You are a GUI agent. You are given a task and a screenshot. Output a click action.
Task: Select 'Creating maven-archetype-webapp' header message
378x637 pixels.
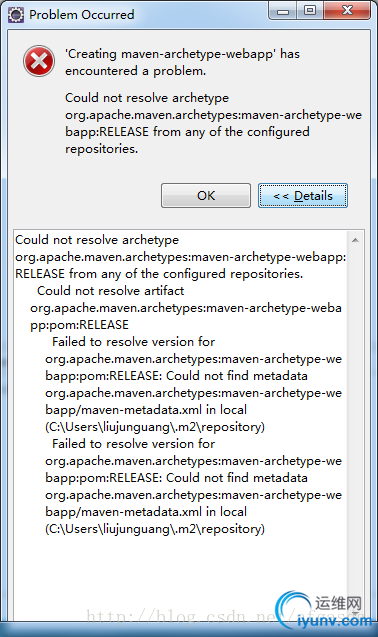pos(182,62)
